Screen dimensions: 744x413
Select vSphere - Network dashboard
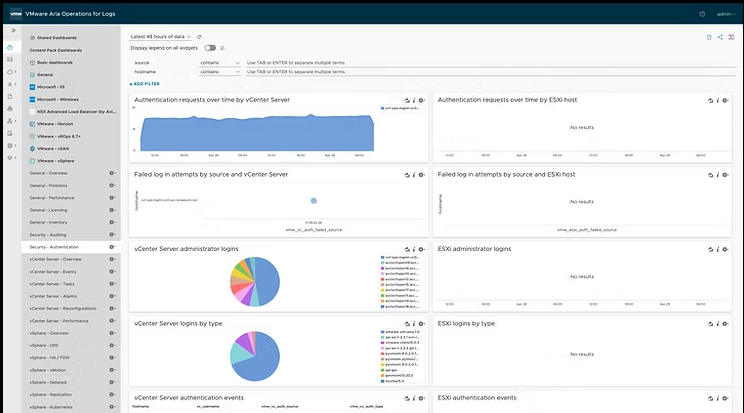coord(48,383)
